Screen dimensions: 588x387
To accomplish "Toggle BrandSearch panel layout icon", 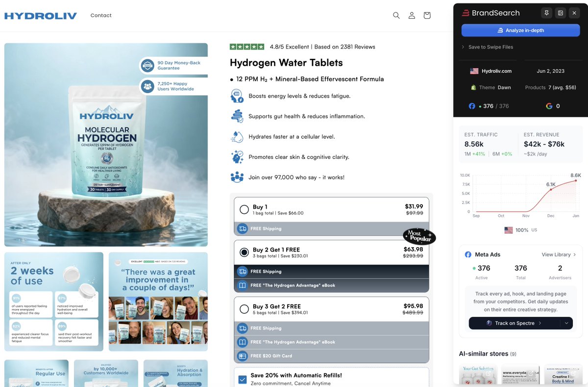I will (561, 13).
